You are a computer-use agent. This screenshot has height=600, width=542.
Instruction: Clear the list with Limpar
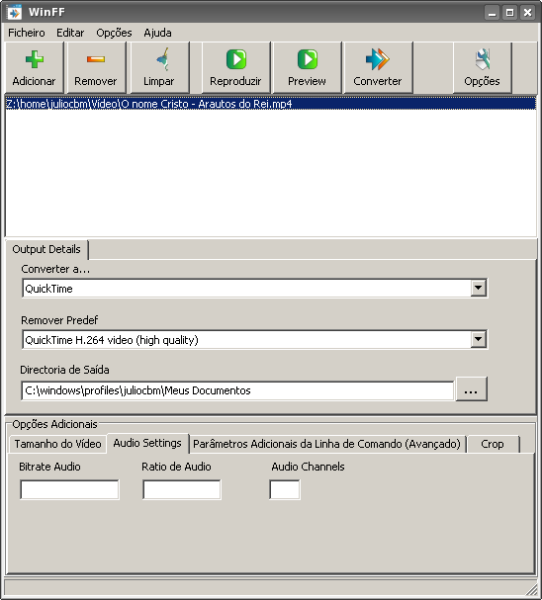[x=159, y=67]
